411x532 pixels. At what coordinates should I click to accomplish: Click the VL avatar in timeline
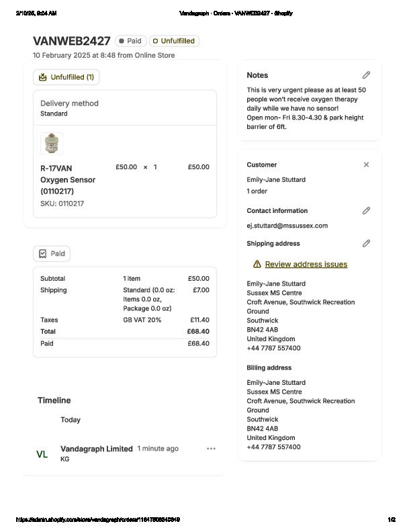(42, 454)
